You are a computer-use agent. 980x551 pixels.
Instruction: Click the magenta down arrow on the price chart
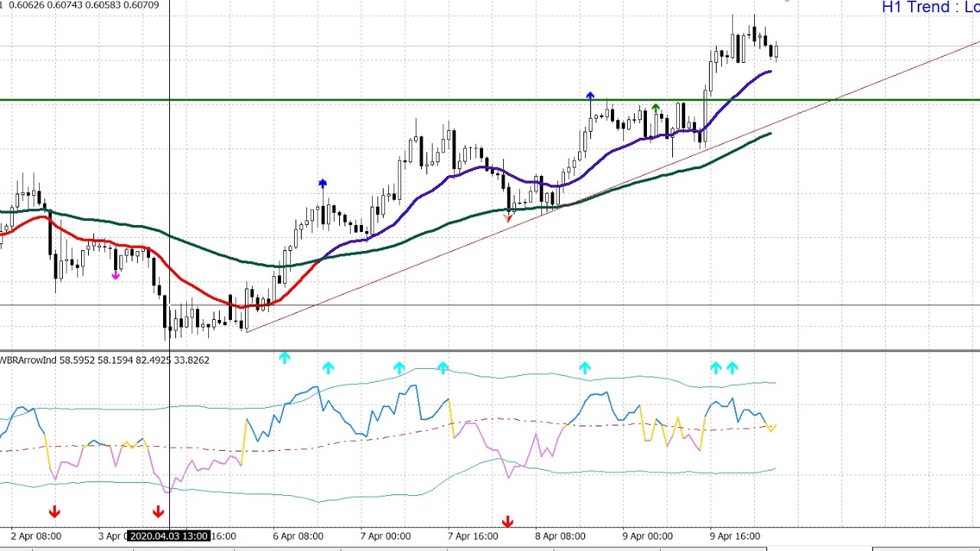(116, 275)
